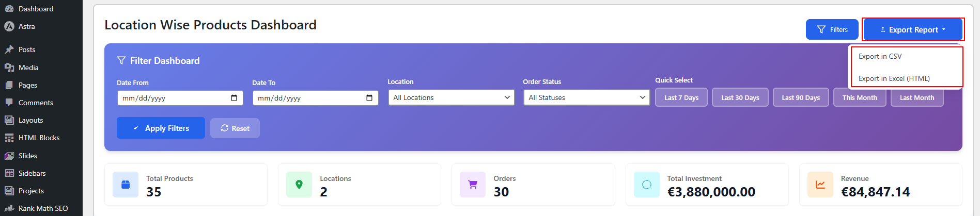
Task: Click the Apply Filters button
Action: point(161,128)
